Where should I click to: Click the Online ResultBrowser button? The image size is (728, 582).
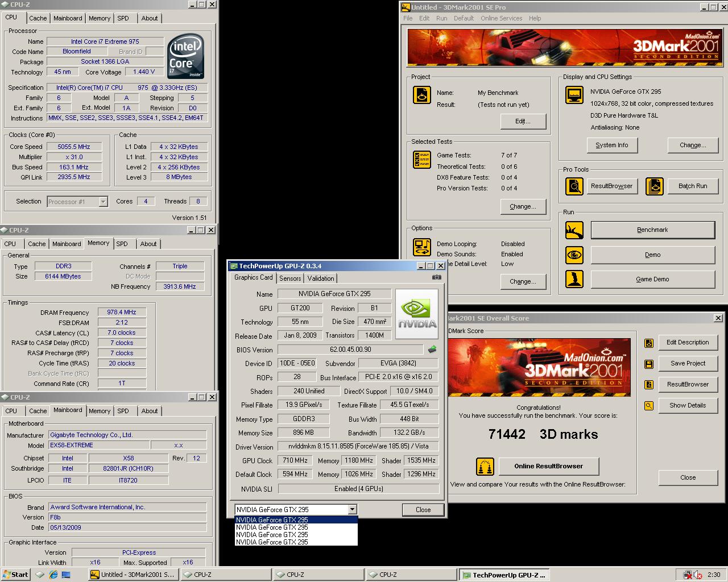[548, 467]
